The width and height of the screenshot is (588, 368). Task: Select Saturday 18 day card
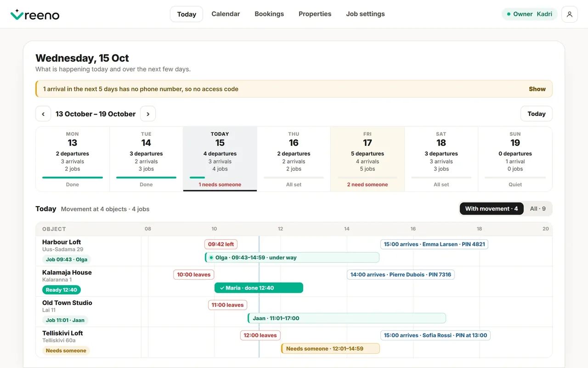[441, 159]
